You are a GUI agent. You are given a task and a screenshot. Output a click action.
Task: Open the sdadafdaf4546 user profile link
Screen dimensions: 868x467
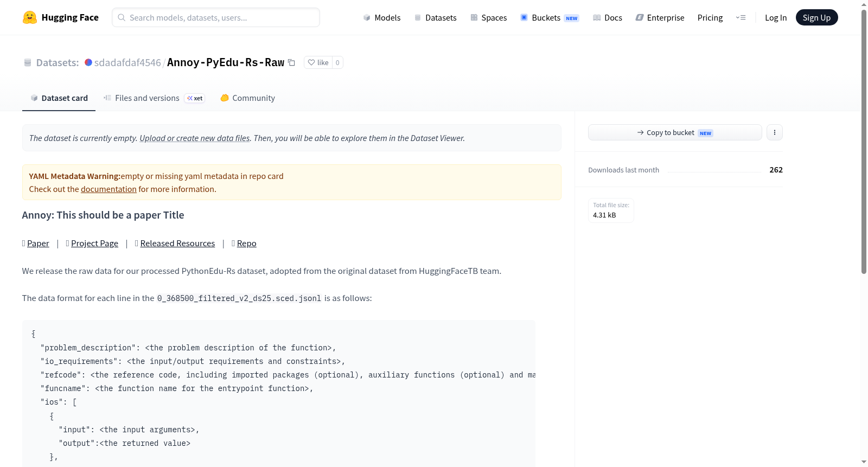point(127,62)
